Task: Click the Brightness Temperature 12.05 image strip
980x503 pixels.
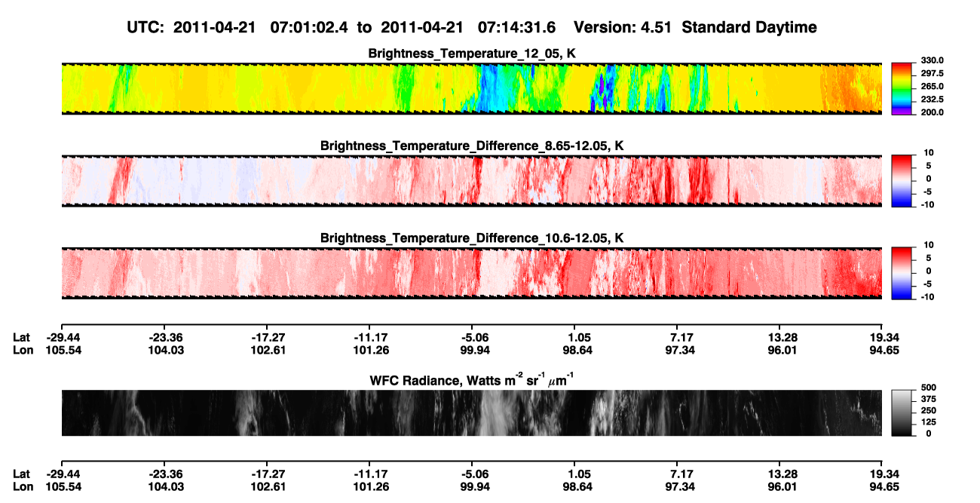Action: pyautogui.click(x=472, y=88)
